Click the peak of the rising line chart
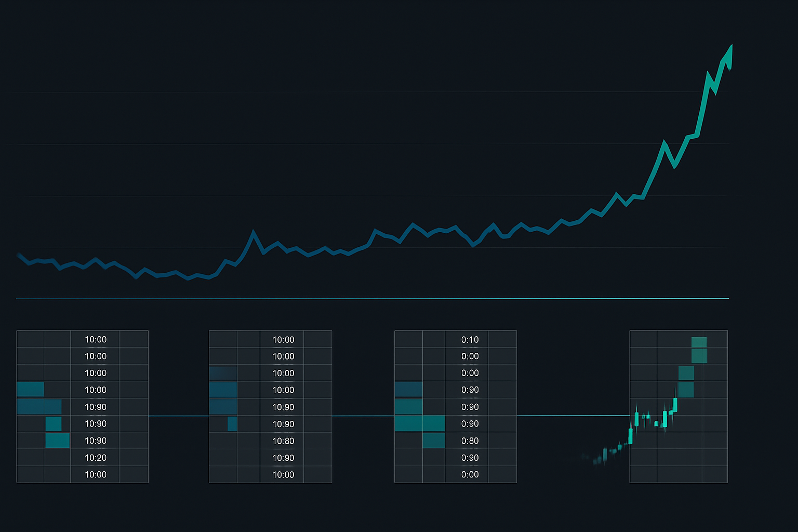The image size is (798, 532). coord(731,47)
